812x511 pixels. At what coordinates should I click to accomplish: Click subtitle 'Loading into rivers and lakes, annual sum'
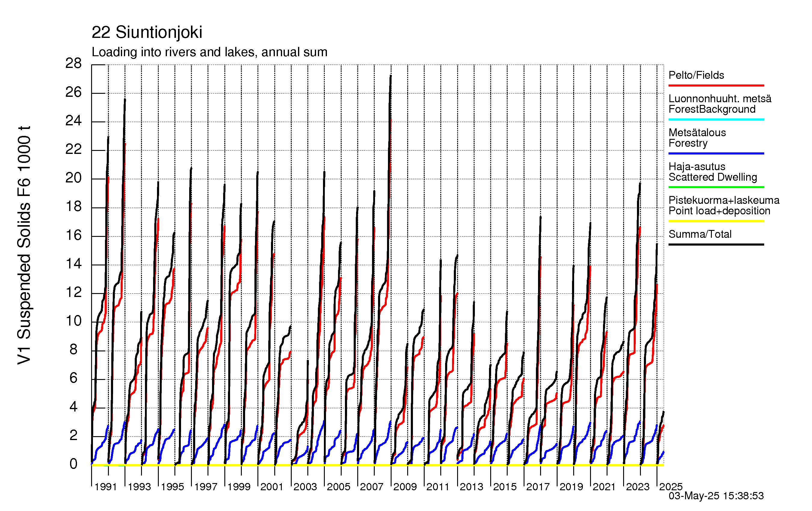[209, 52]
